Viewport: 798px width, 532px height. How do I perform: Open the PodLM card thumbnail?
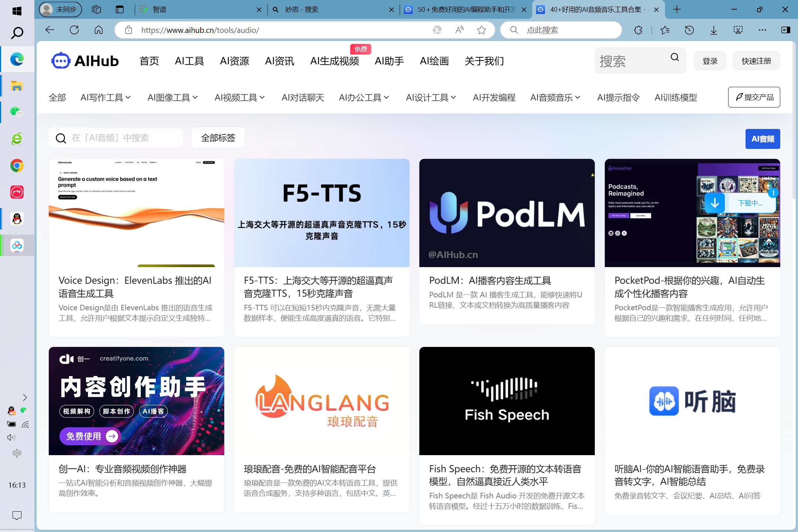507,213
